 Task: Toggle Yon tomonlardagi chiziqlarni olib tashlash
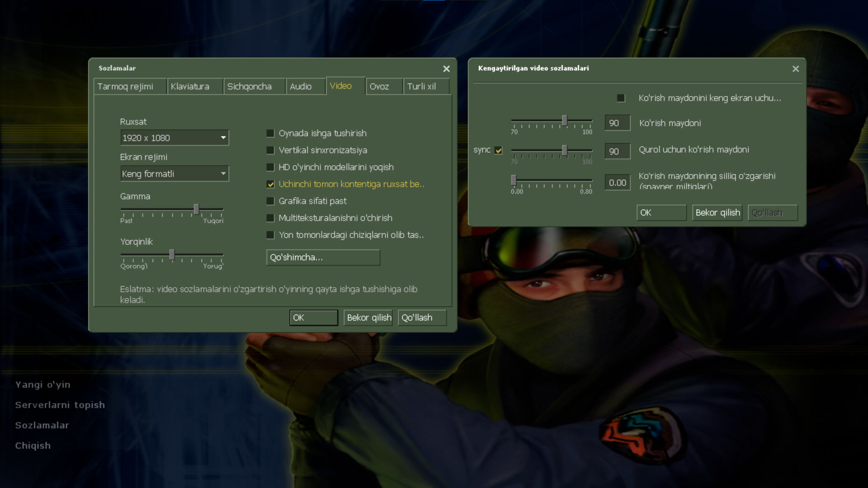(270, 235)
